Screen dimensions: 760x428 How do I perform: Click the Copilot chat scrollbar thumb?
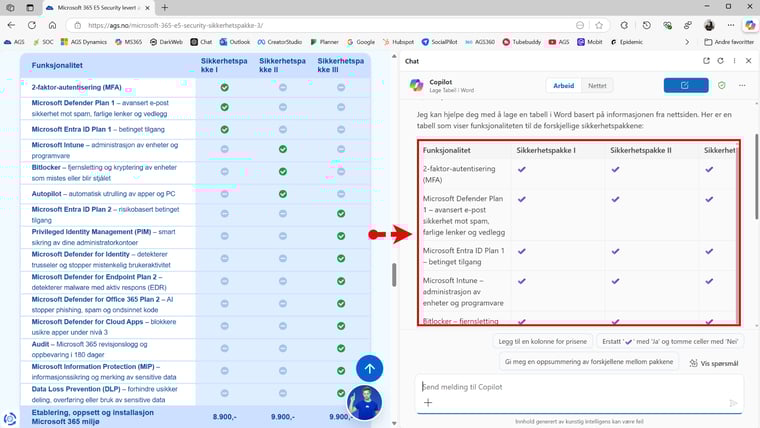(x=757, y=177)
